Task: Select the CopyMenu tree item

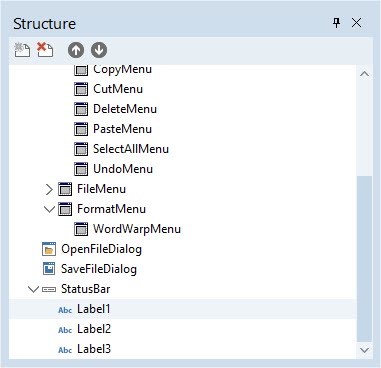Action: pyautogui.click(x=122, y=69)
